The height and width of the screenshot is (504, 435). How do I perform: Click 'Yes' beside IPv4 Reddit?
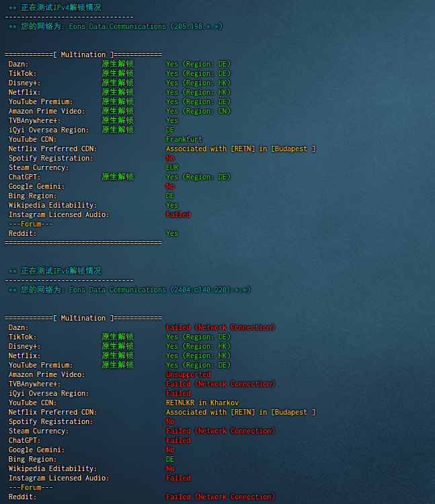172,234
